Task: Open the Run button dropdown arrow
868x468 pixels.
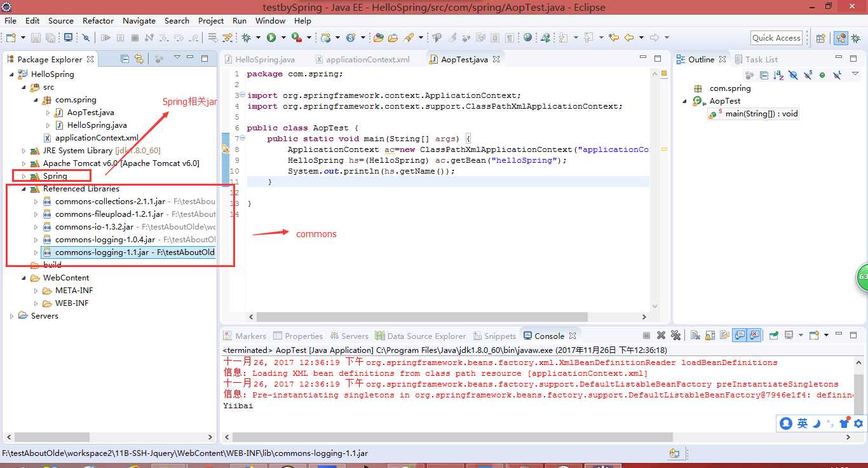Action: click(x=283, y=38)
